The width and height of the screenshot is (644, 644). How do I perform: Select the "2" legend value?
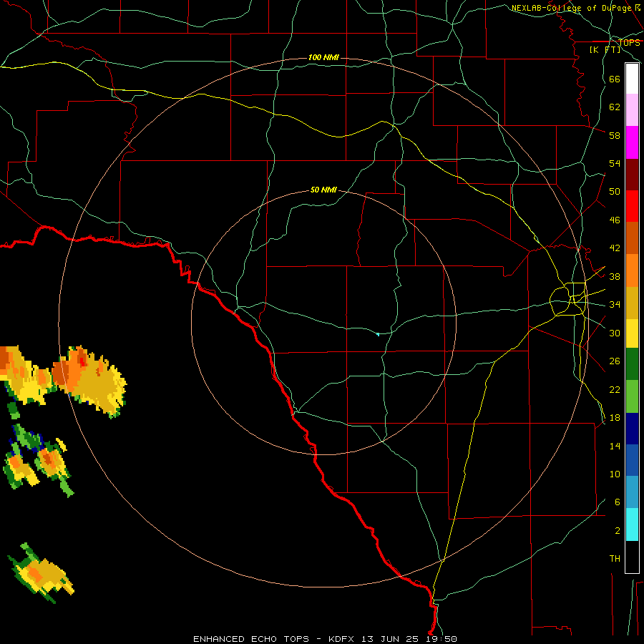617,531
